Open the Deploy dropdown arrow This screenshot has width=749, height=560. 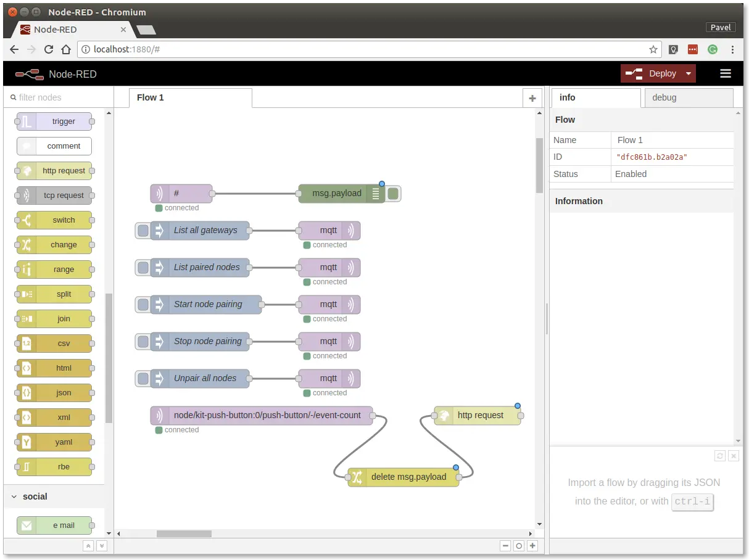[x=689, y=73]
